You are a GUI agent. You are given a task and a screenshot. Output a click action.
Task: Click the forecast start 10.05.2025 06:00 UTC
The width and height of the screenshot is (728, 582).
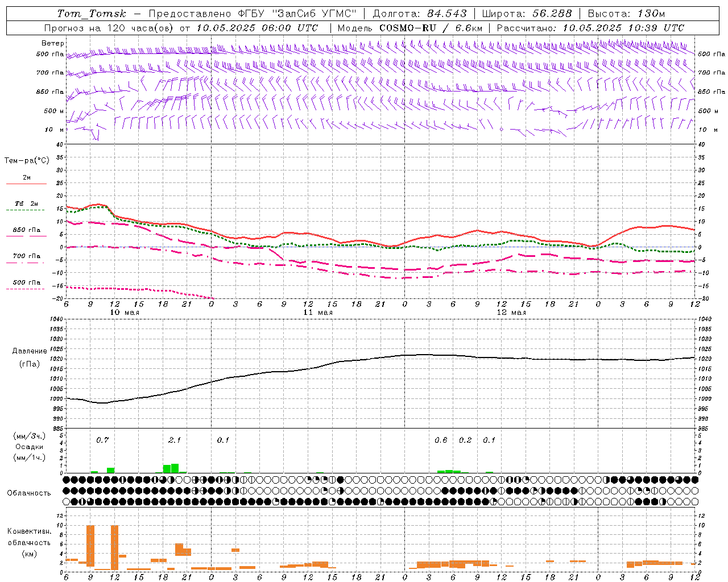[257, 28]
